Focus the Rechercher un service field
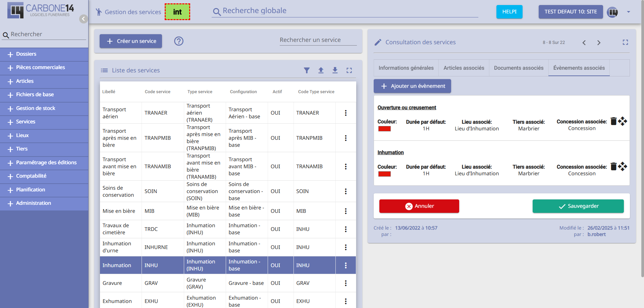The height and width of the screenshot is (308, 644). pyautogui.click(x=318, y=40)
